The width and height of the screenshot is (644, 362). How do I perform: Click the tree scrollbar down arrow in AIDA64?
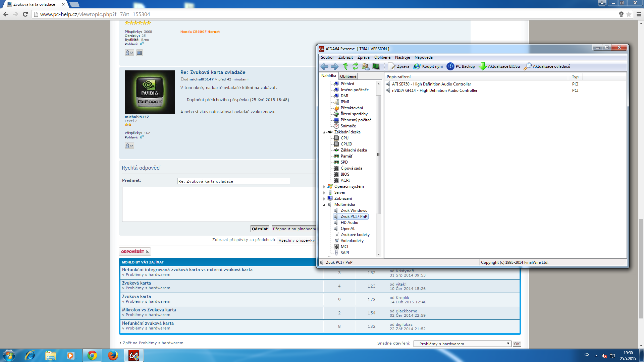pyautogui.click(x=379, y=254)
